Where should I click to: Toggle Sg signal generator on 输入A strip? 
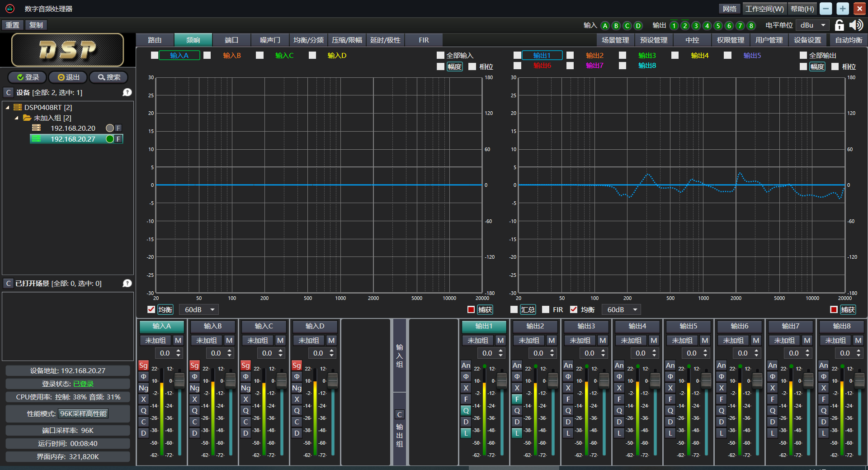143,366
